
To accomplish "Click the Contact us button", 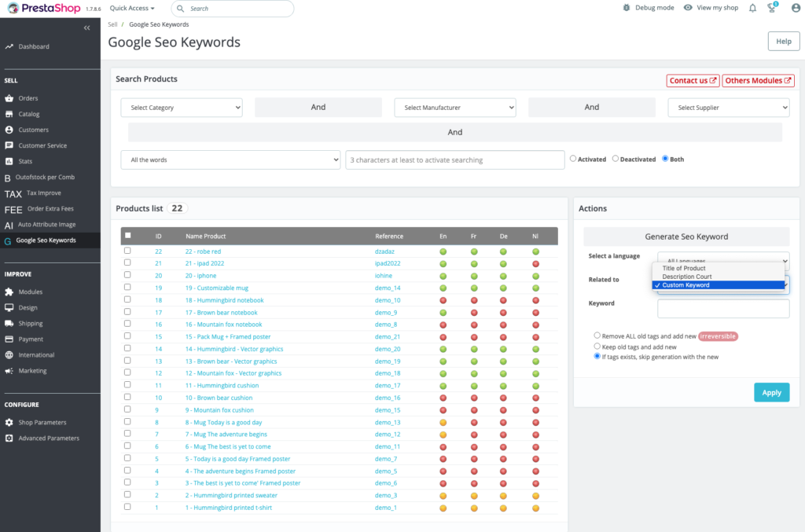I will click(x=693, y=80).
